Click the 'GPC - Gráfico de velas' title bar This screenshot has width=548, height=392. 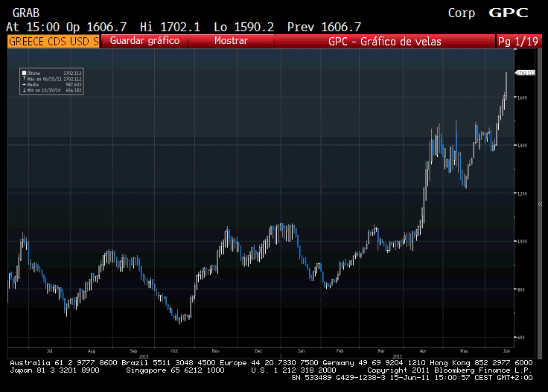click(x=384, y=42)
